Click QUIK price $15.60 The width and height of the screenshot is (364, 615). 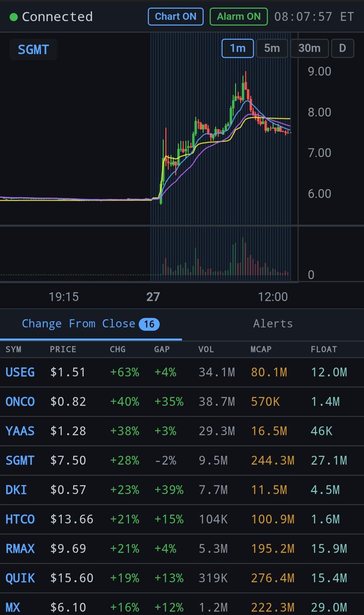click(72, 578)
